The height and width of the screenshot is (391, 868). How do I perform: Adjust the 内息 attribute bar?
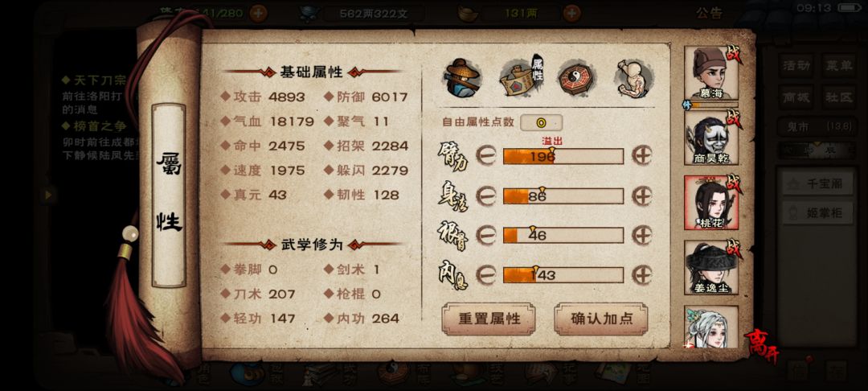point(563,274)
